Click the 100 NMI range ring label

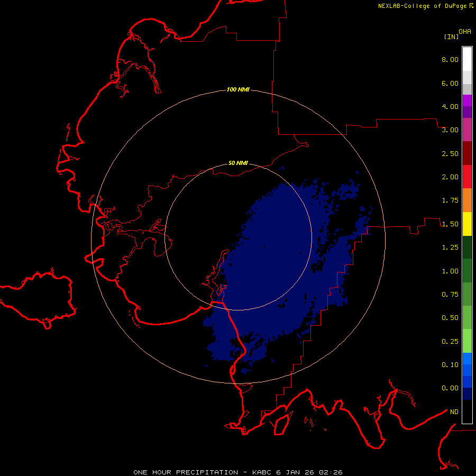click(238, 89)
